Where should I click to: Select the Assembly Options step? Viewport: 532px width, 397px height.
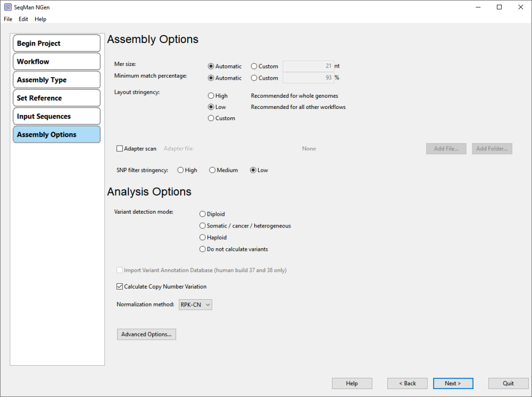click(57, 134)
